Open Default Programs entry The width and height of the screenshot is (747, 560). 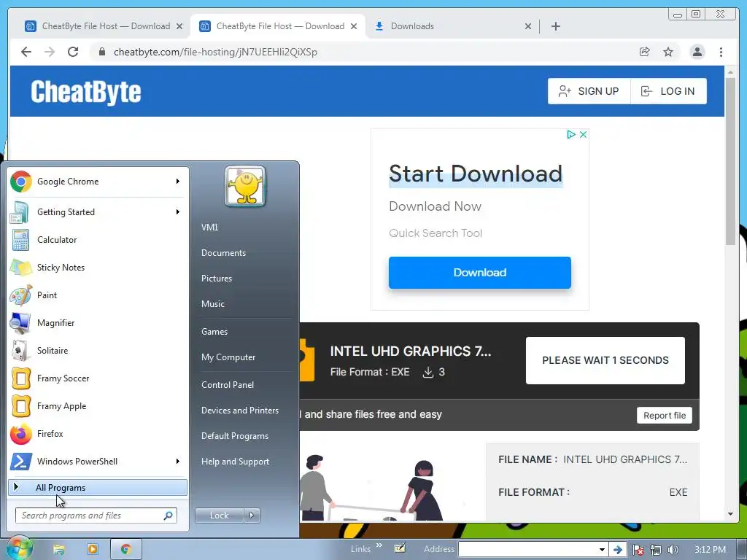tap(235, 436)
